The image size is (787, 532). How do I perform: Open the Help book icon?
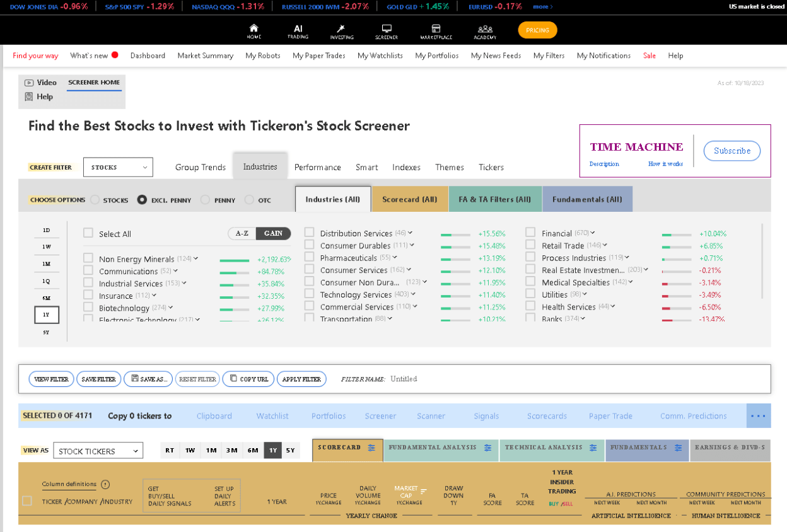click(29, 96)
